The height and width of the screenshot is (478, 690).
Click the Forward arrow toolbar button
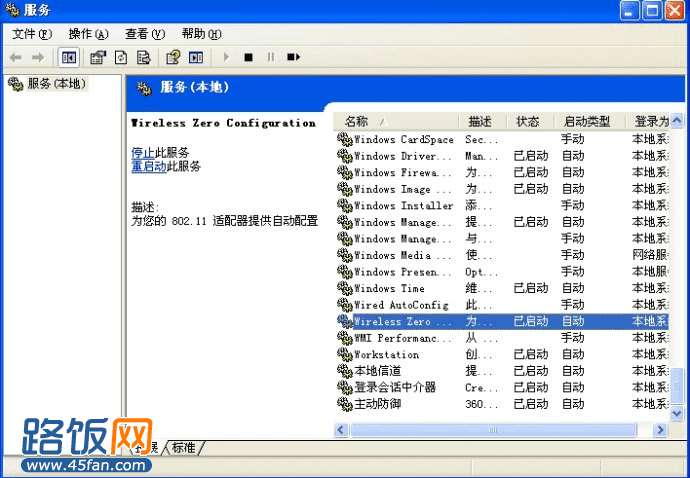[38, 57]
